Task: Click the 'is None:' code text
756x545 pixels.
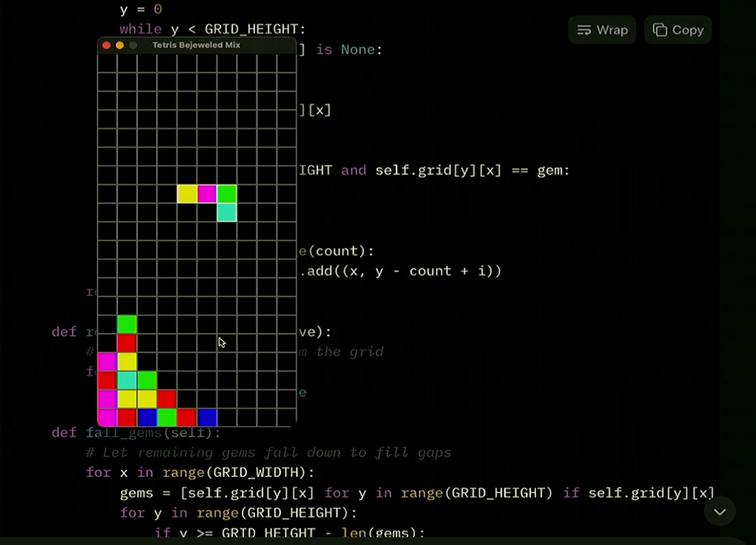Action: [349, 50]
